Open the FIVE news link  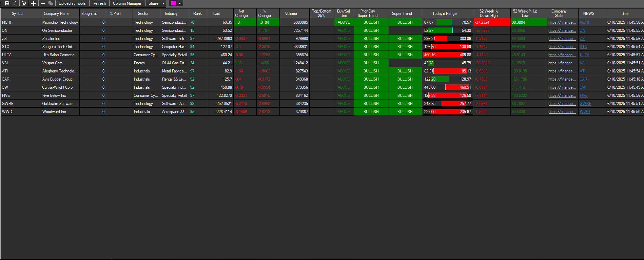click(584, 95)
